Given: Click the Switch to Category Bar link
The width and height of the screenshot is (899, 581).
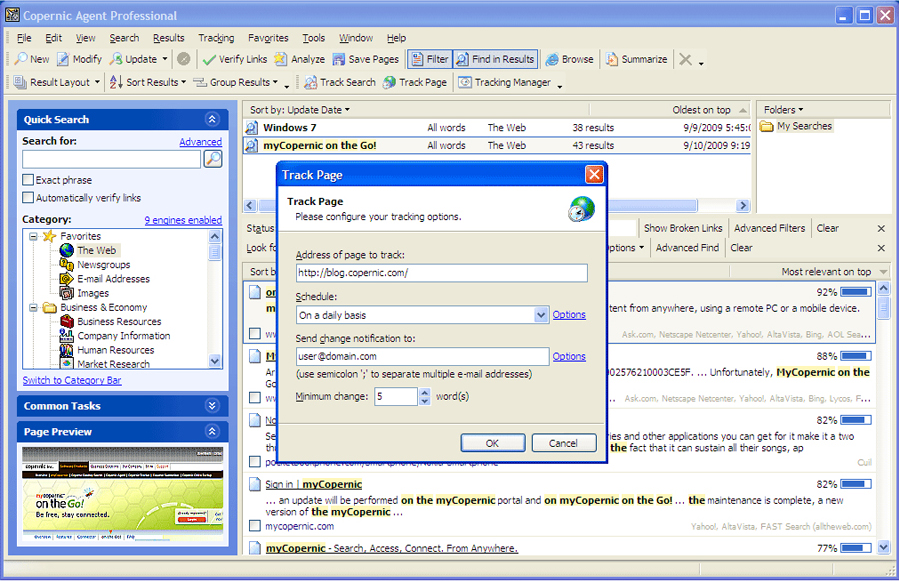Looking at the screenshot, I should pyautogui.click(x=71, y=381).
